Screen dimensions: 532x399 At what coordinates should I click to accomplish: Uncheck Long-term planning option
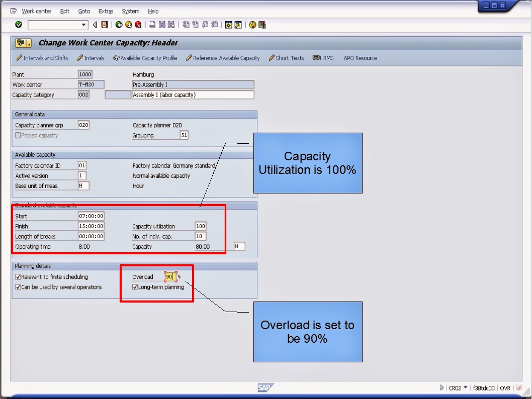pyautogui.click(x=135, y=285)
